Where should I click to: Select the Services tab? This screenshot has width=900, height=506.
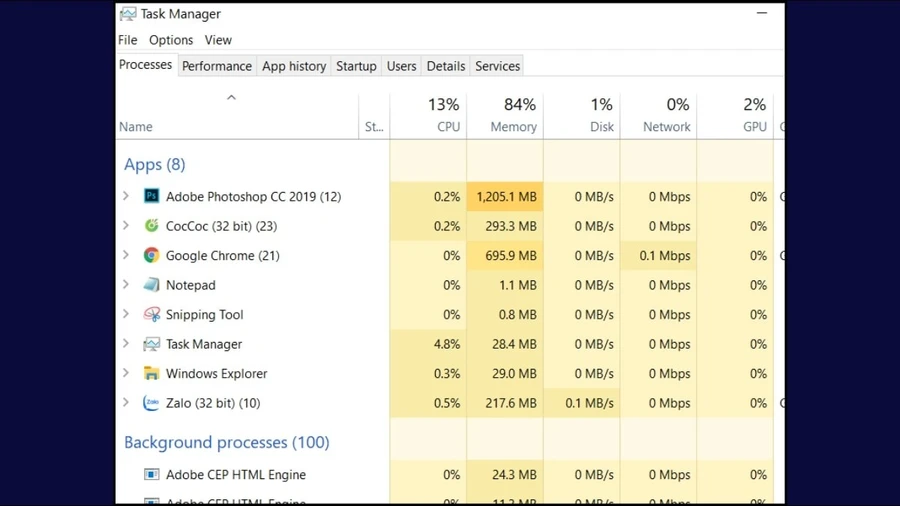pos(497,66)
